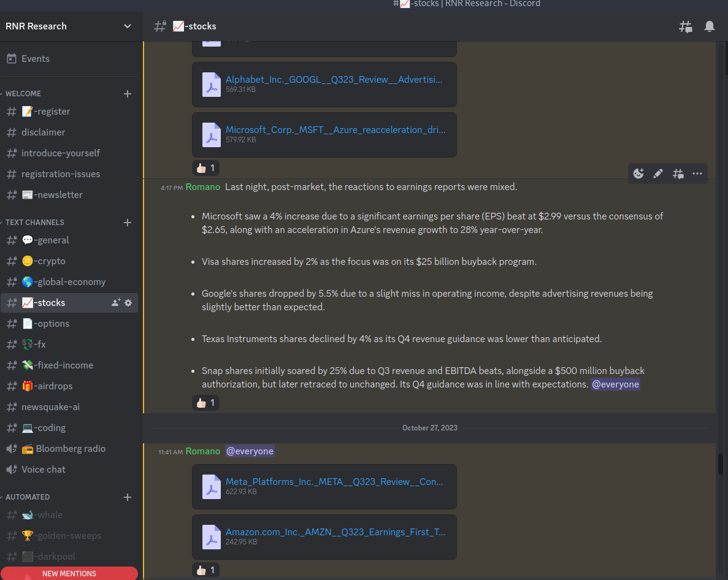Open the whale channel
728x580 pixels.
(x=69, y=515)
